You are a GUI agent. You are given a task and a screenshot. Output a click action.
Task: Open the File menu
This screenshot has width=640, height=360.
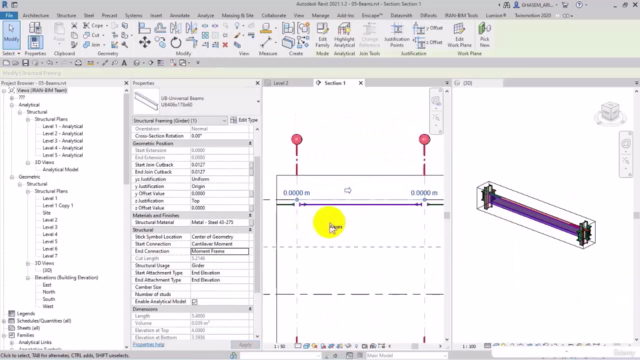tap(9, 16)
